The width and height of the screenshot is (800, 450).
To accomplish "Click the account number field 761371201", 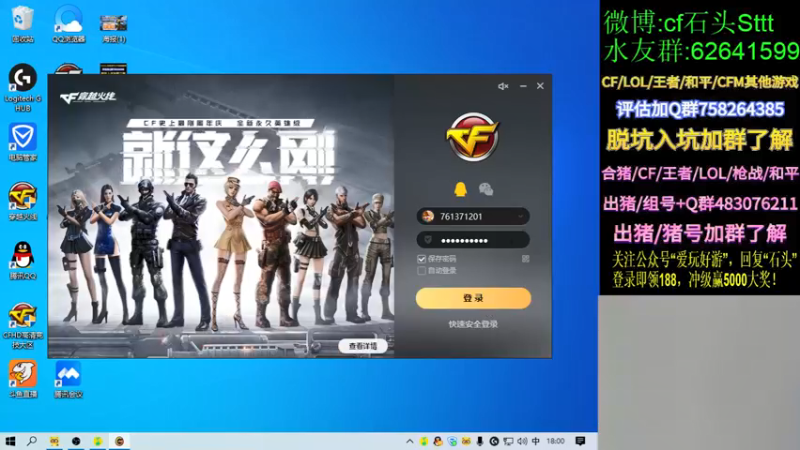I will (473, 216).
